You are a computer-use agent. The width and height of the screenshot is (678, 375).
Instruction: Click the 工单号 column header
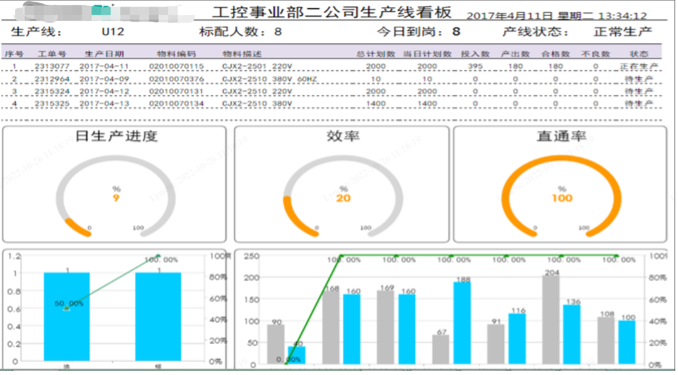pos(52,54)
